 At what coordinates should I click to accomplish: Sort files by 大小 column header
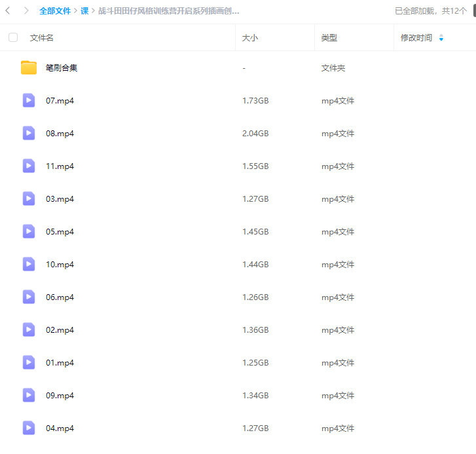250,38
